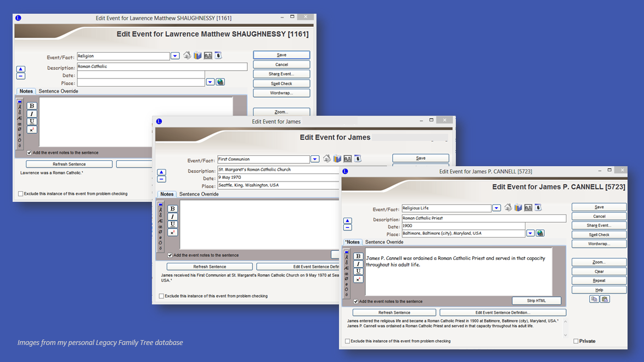Click Edit Event Sentence Definition in Cannell window
644x362 pixels.
[x=502, y=313]
